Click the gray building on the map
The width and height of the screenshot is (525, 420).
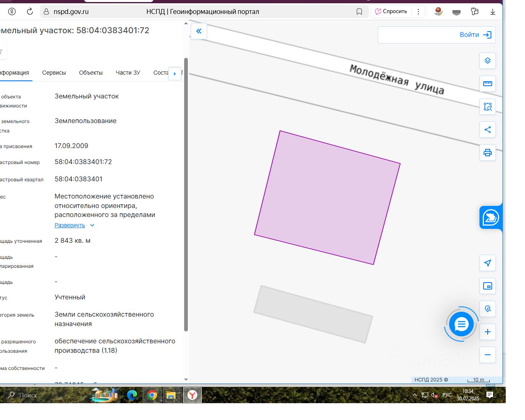pyautogui.click(x=313, y=314)
